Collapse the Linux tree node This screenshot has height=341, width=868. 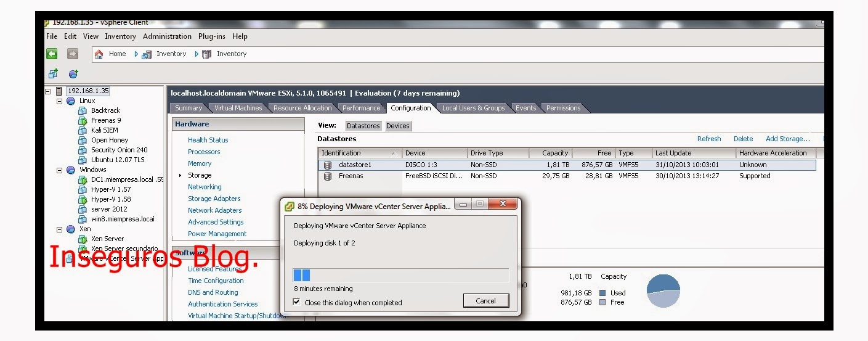pos(60,101)
